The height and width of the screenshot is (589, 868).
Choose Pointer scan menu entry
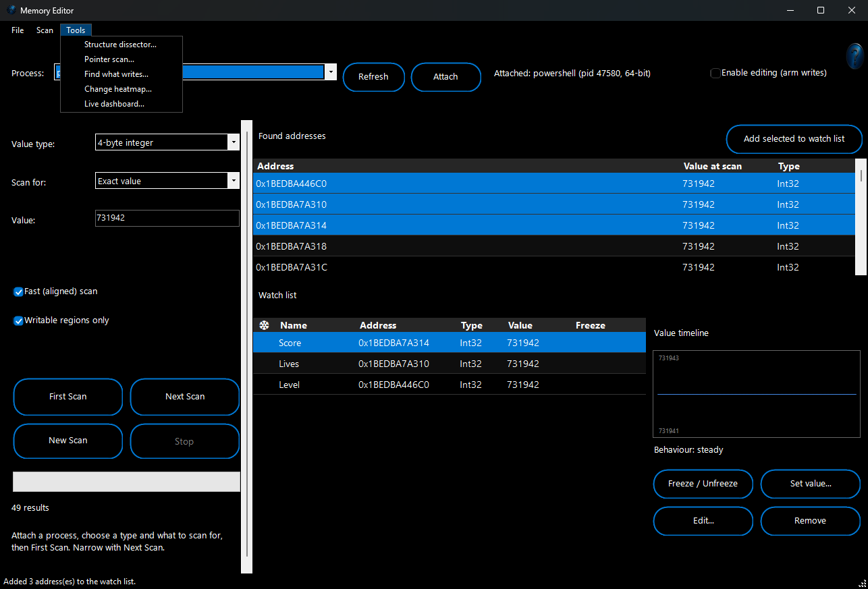[x=121, y=59]
